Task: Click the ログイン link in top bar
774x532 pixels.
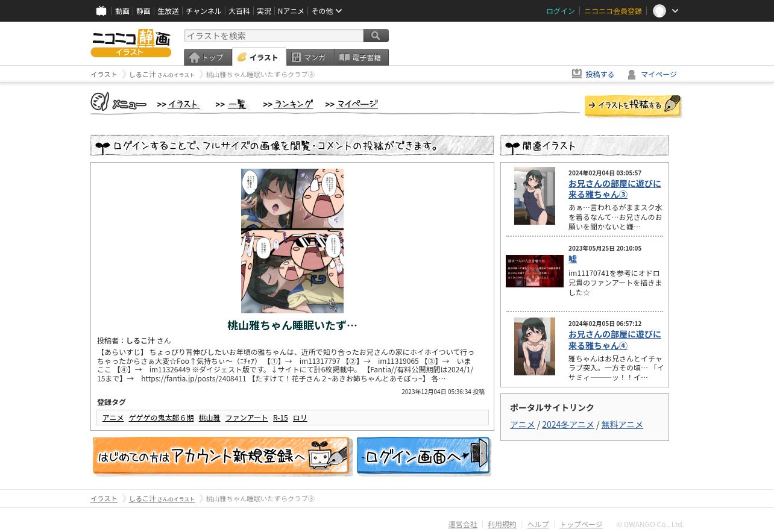Action: coord(561,11)
